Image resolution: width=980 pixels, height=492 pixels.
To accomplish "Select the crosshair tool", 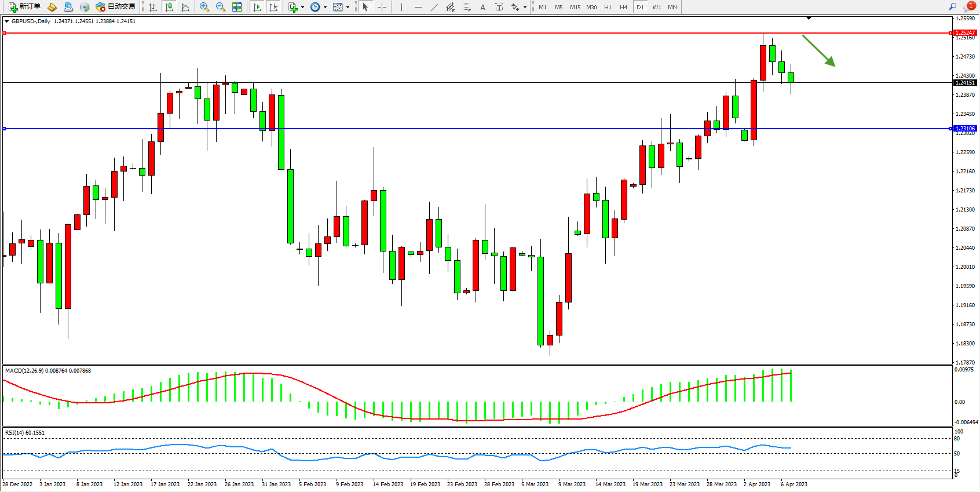I will click(x=382, y=7).
